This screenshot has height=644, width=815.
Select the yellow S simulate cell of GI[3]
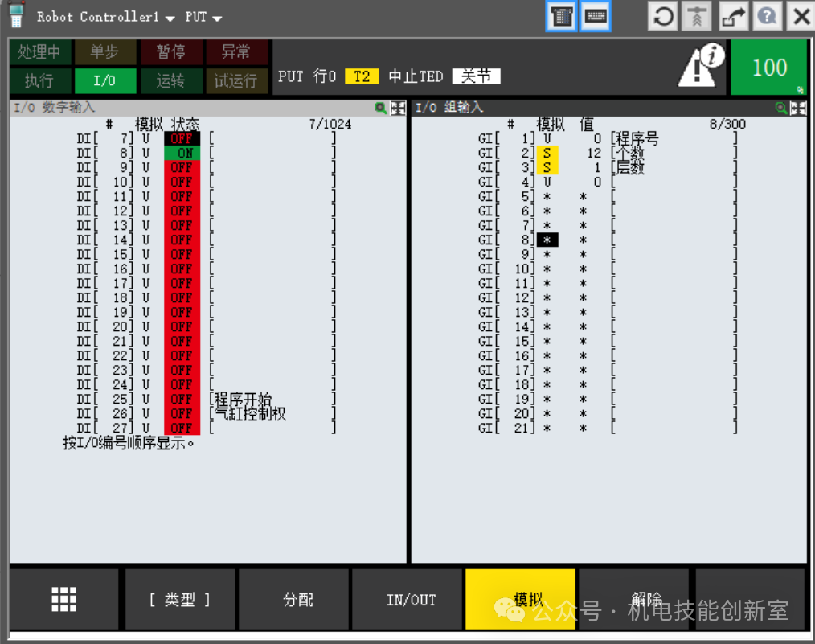tap(547, 168)
